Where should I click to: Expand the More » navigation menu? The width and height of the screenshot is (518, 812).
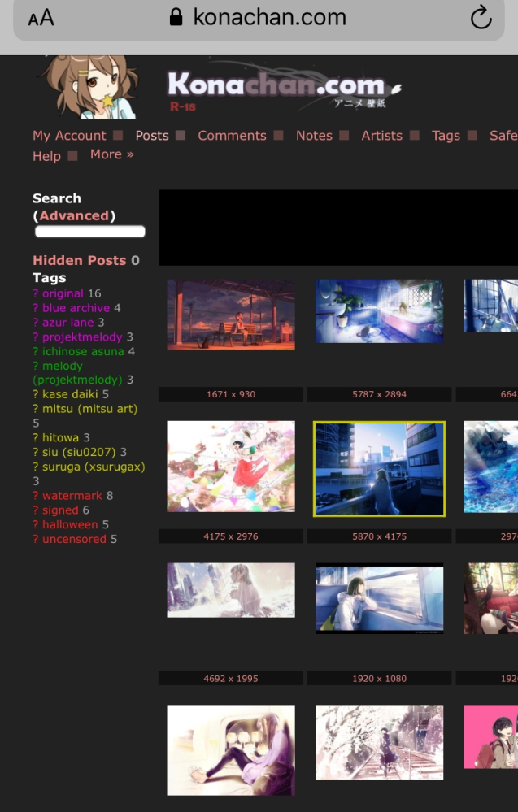(112, 154)
